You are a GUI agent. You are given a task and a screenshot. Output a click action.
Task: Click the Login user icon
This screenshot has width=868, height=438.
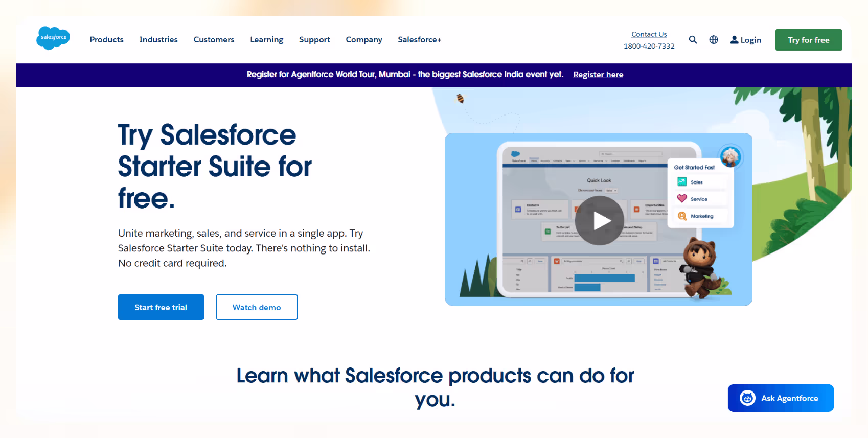pos(734,40)
